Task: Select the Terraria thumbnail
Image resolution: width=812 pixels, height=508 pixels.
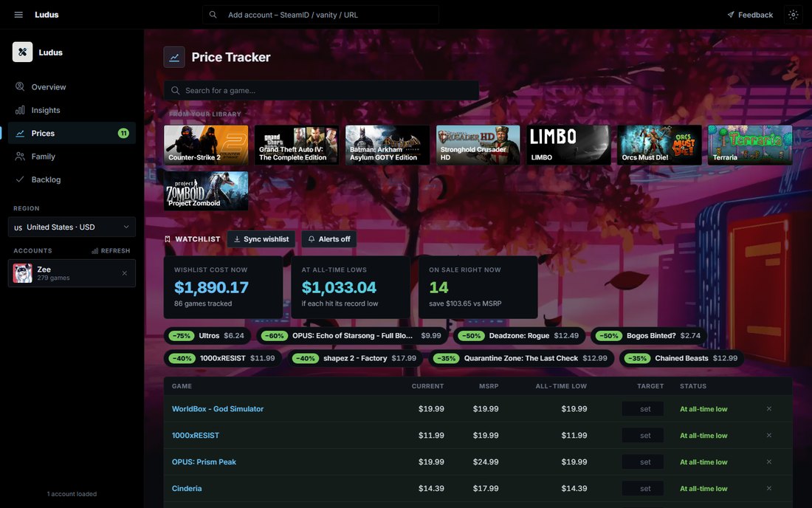Action: 750,145
